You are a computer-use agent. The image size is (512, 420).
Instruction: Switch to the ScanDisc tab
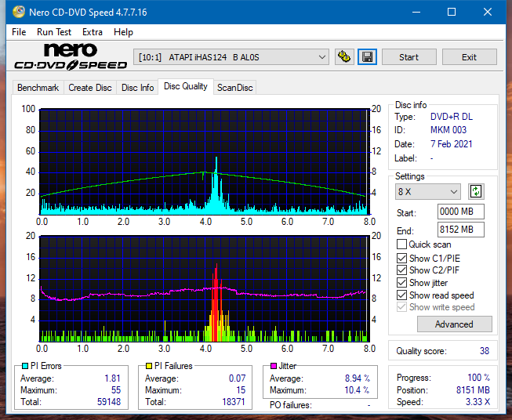234,88
